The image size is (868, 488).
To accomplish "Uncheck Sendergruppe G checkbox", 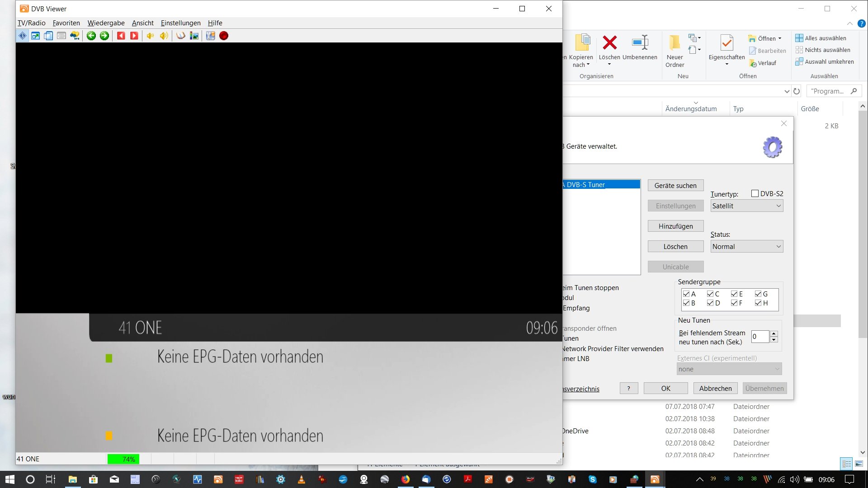I will pos(758,294).
